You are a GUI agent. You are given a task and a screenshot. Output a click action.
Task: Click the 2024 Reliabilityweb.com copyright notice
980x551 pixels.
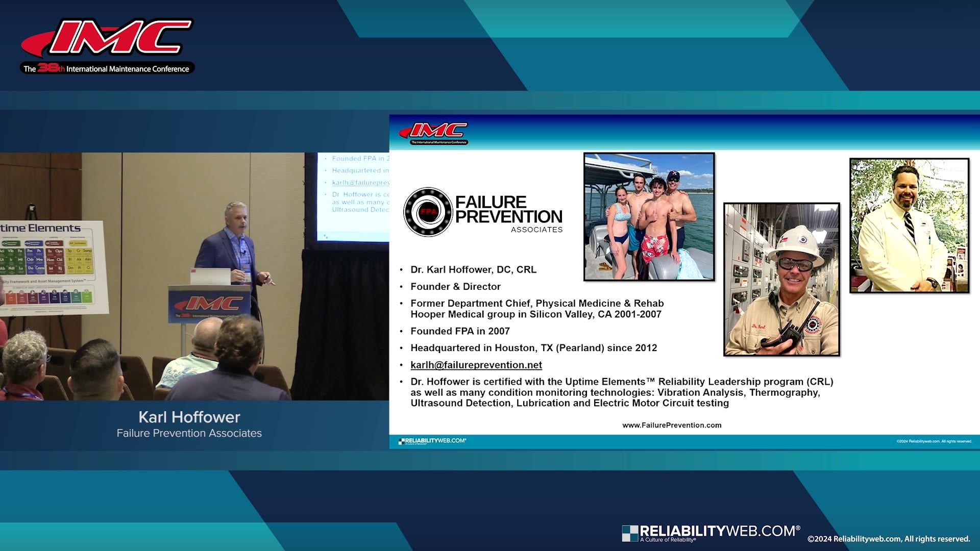click(888, 539)
